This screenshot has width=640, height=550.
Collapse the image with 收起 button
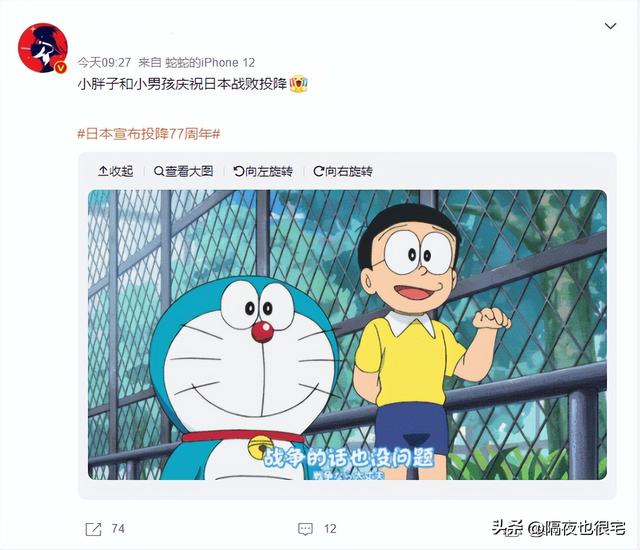pos(116,171)
